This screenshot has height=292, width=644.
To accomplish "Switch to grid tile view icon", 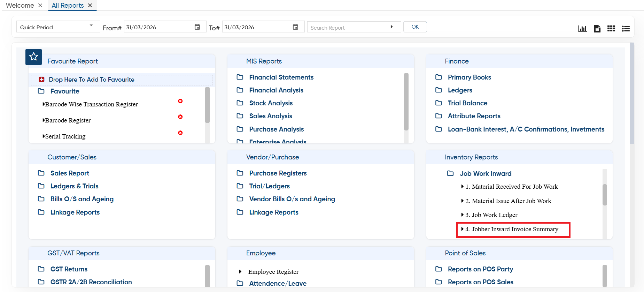I will click(611, 29).
